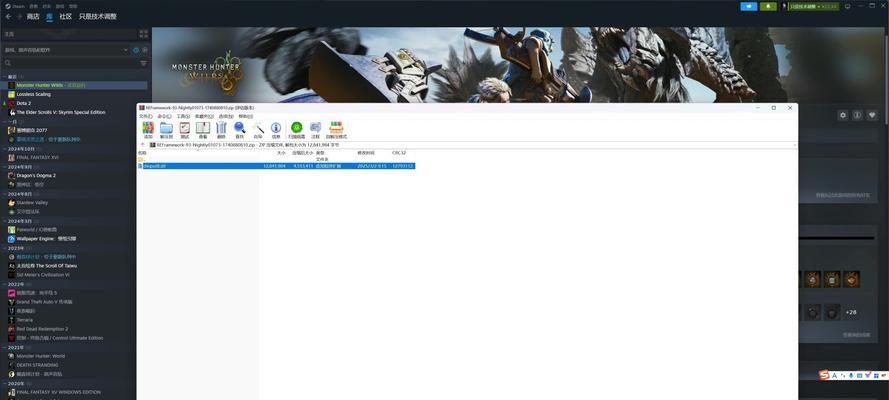This screenshot has height=400, width=889.
Task: Click the green notifications bell in Steam
Action: click(x=768, y=6)
